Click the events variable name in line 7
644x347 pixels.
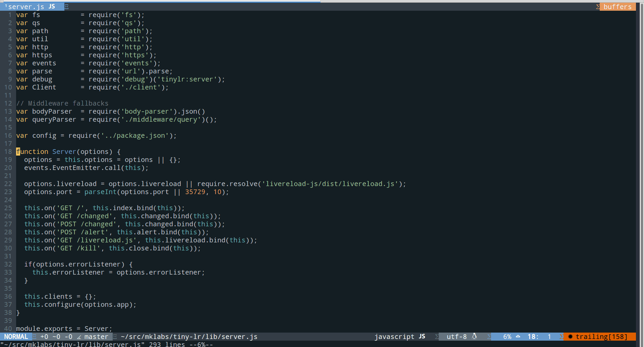tap(44, 63)
